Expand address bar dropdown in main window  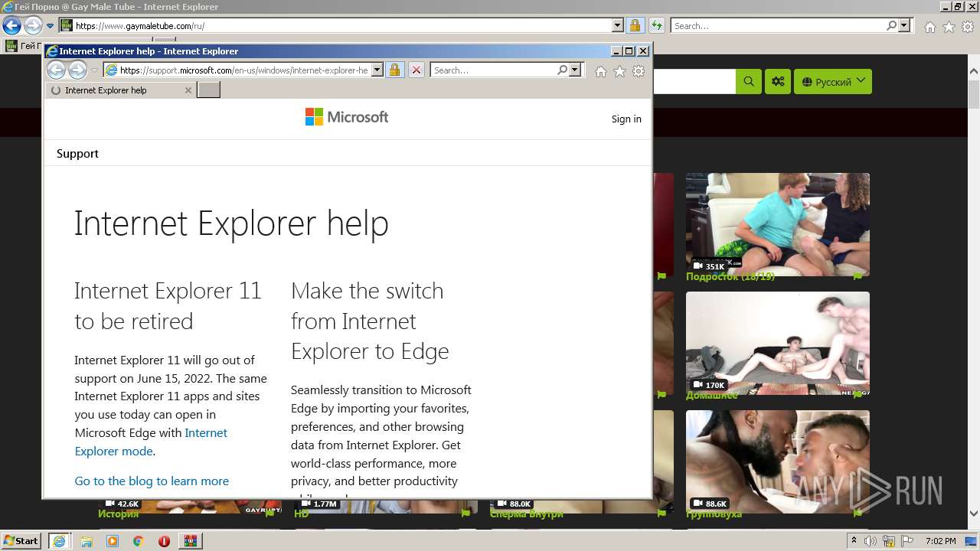pyautogui.click(x=618, y=26)
